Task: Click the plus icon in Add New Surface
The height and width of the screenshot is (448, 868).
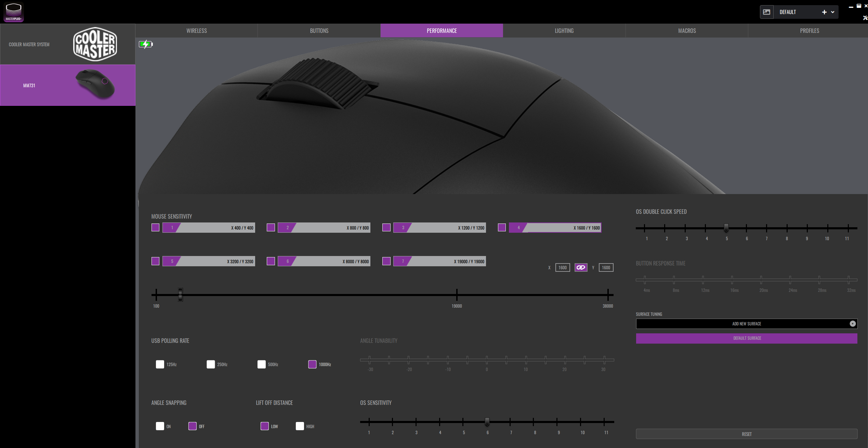Action: (852, 324)
